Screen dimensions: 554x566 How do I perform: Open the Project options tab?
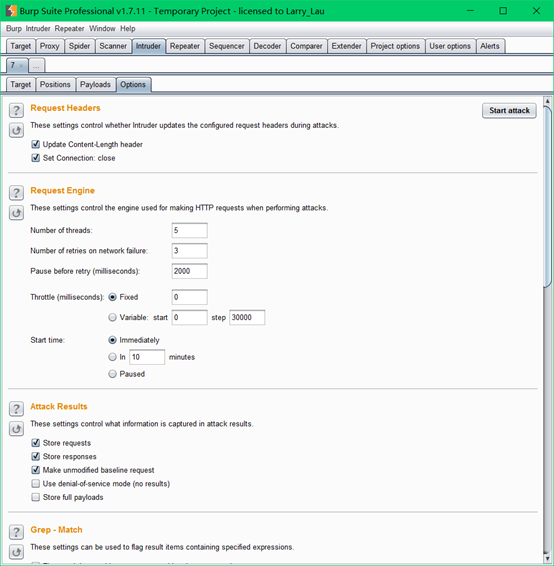click(x=395, y=46)
